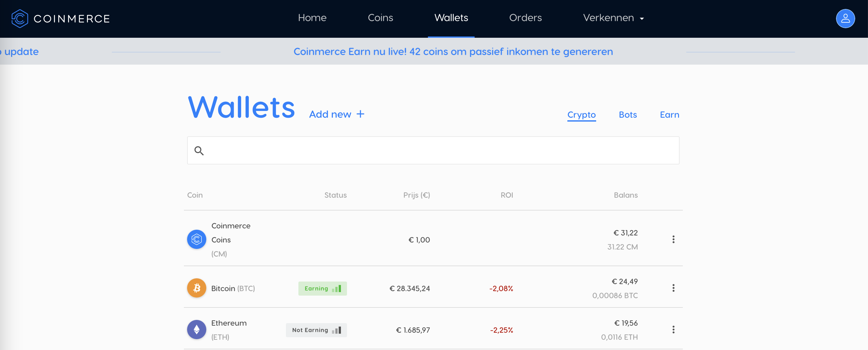Click the -2,25% ROI value
Image resolution: width=868 pixels, height=350 pixels.
pos(501,330)
